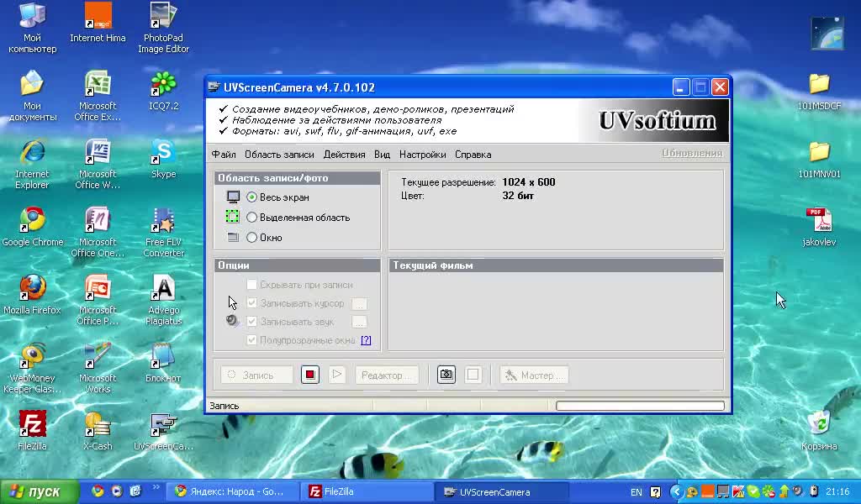Open Google Chrome desktop shortcut

[x=32, y=221]
